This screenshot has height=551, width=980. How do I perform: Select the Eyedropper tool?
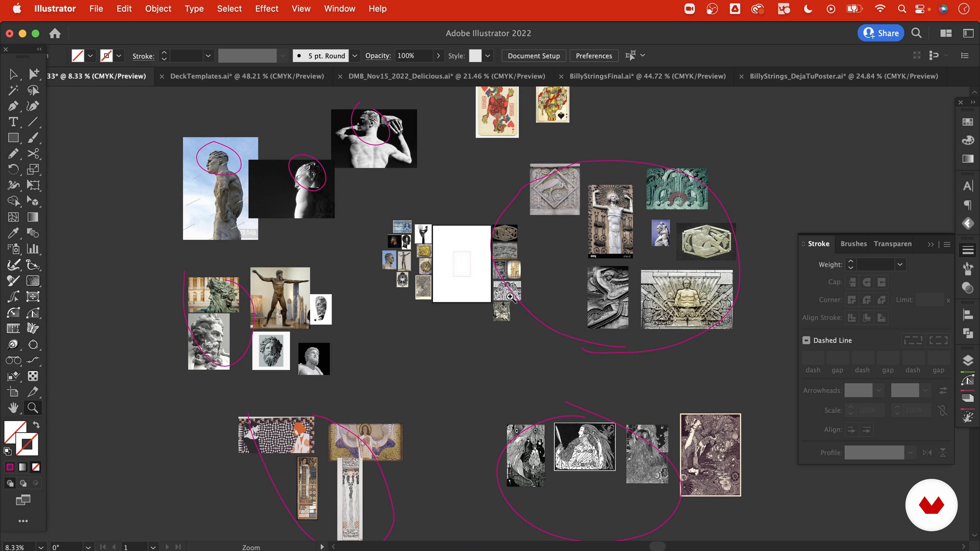click(13, 233)
